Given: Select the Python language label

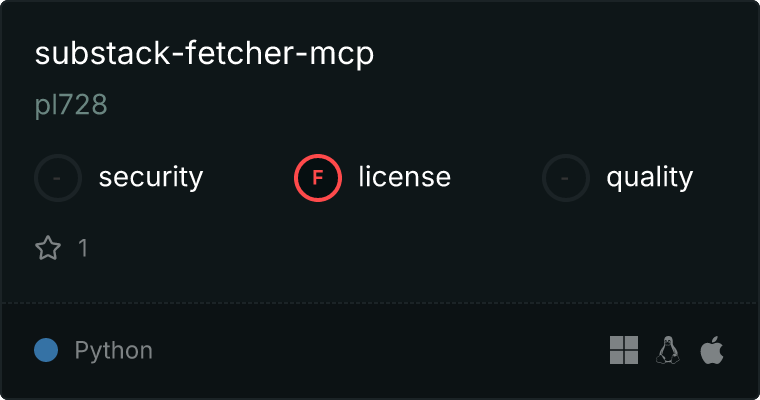Looking at the screenshot, I should click(x=113, y=351).
